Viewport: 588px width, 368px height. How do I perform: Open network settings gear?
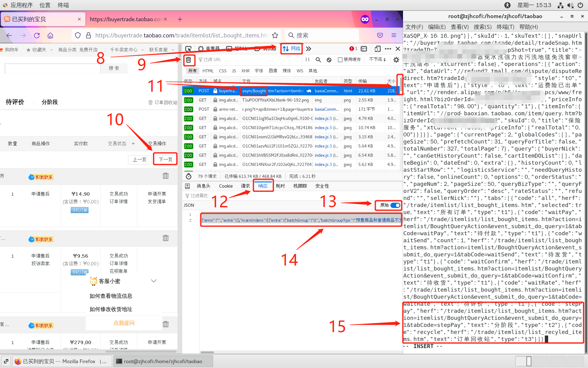point(396,59)
